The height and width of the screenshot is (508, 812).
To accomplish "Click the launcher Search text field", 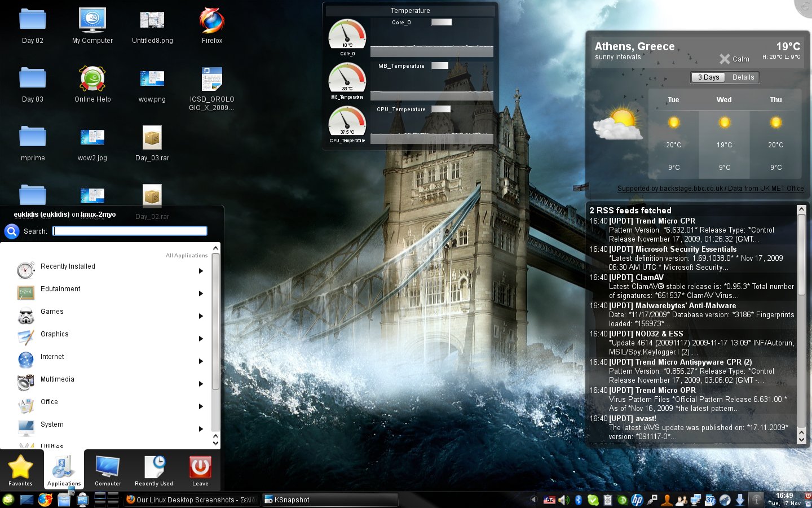I will (130, 231).
